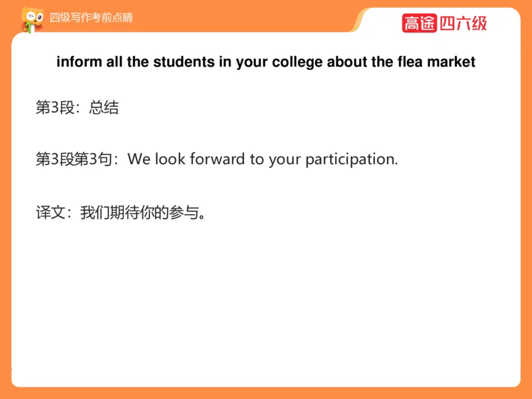Click the 四六级 logo text

point(463,23)
